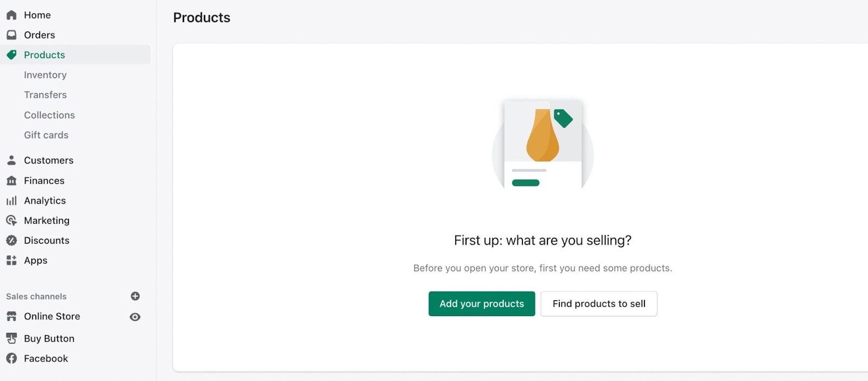The width and height of the screenshot is (868, 381).
Task: Click Find products to sell button
Action: [599, 304]
